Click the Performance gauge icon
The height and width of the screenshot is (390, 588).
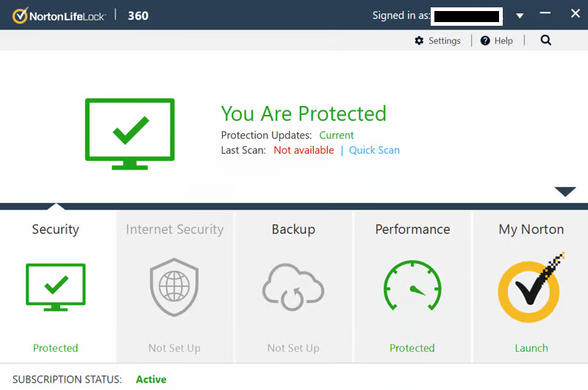click(x=412, y=288)
